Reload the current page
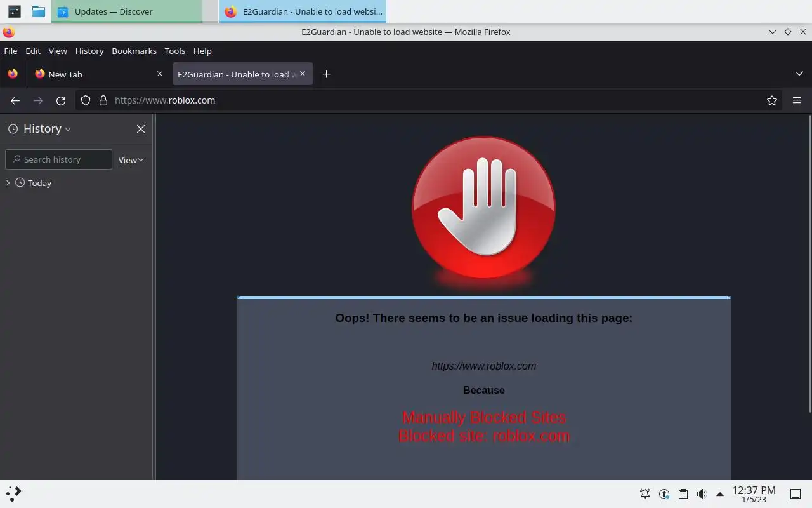Screen dimensions: 812x508 coord(61,100)
